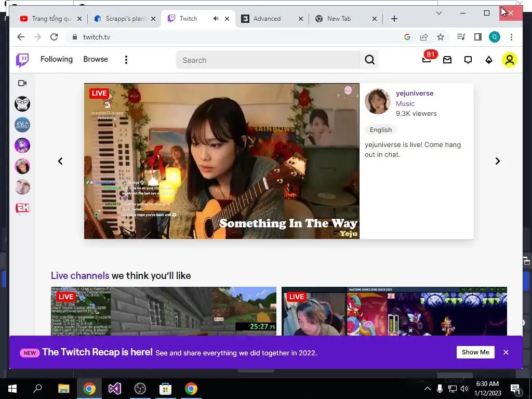Open the Get Bits diamond icon

pyautogui.click(x=488, y=60)
